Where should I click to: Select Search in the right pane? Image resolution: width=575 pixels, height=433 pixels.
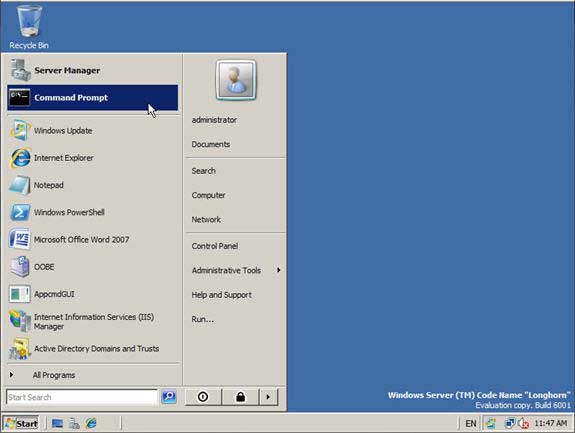pos(235,171)
